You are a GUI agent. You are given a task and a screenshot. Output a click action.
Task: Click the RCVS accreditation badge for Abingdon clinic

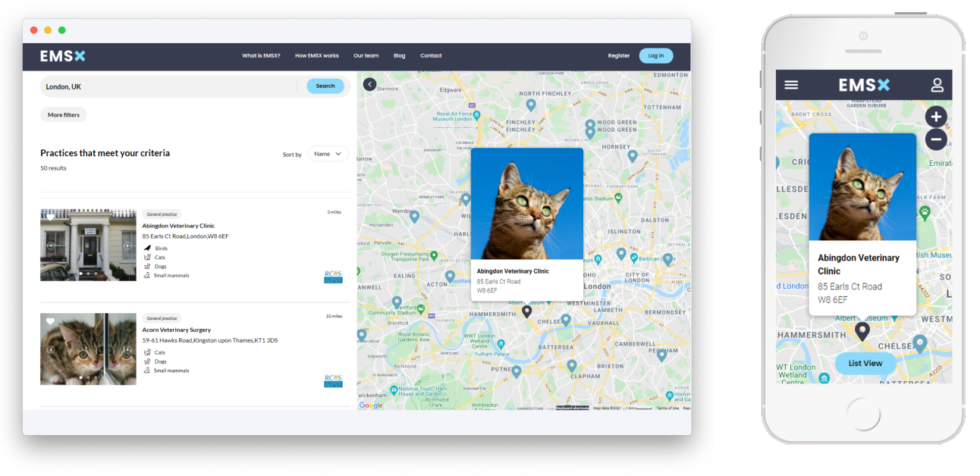pyautogui.click(x=334, y=275)
